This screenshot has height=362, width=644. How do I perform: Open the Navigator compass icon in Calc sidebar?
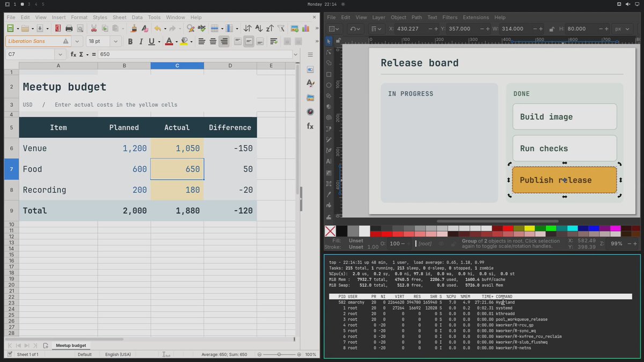[310, 112]
